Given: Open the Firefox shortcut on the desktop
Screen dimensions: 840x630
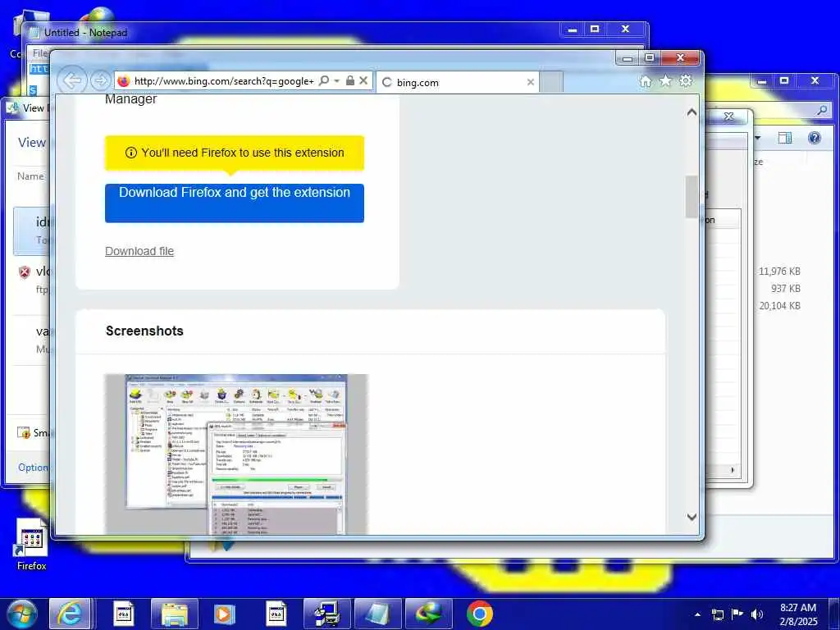Looking at the screenshot, I should point(32,544).
